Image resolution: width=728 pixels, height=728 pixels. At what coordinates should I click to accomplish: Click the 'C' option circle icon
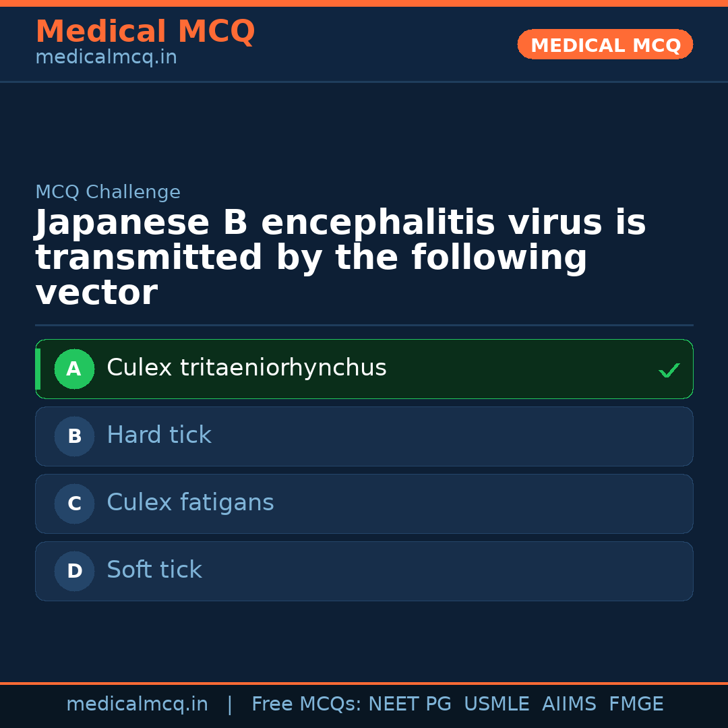click(74, 504)
